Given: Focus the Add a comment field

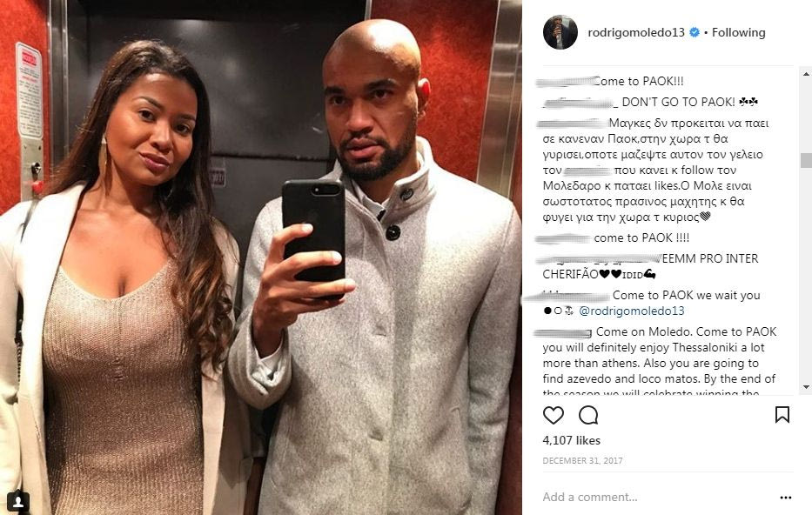Looking at the screenshot, I should click(658, 497).
